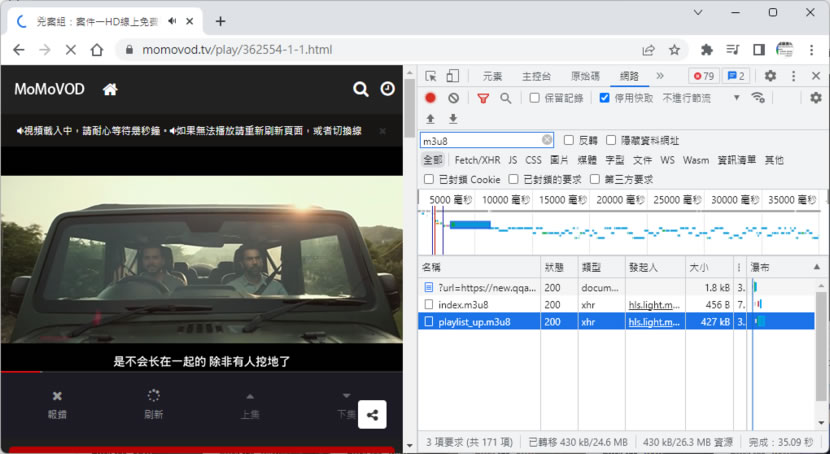Click the address bar URL
This screenshot has height=454, width=830.
point(237,50)
